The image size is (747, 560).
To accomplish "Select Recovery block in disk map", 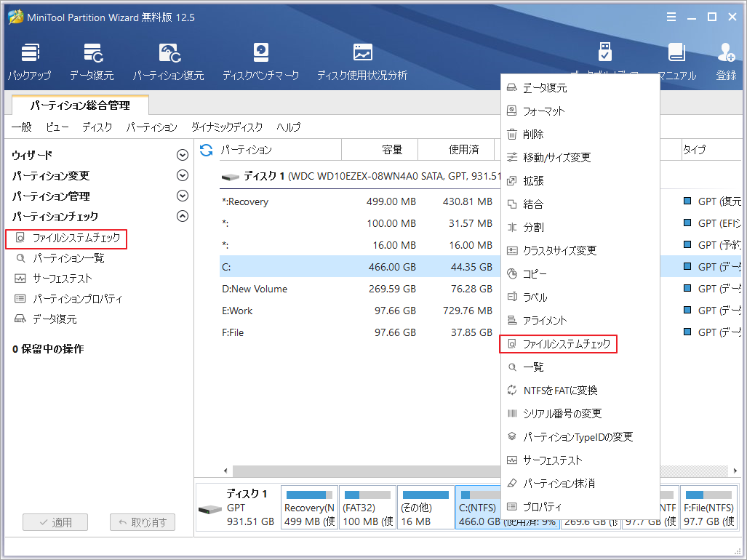I will (x=309, y=508).
